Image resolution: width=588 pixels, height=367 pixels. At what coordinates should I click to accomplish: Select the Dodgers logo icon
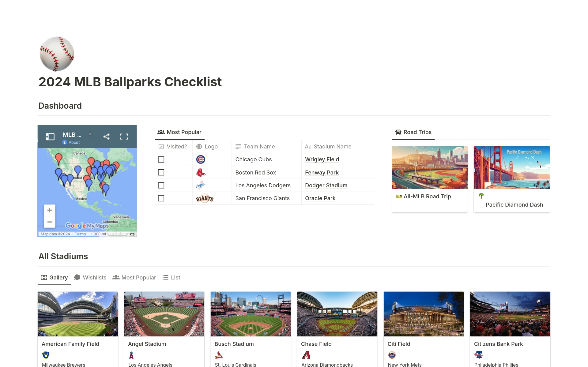pyautogui.click(x=201, y=185)
